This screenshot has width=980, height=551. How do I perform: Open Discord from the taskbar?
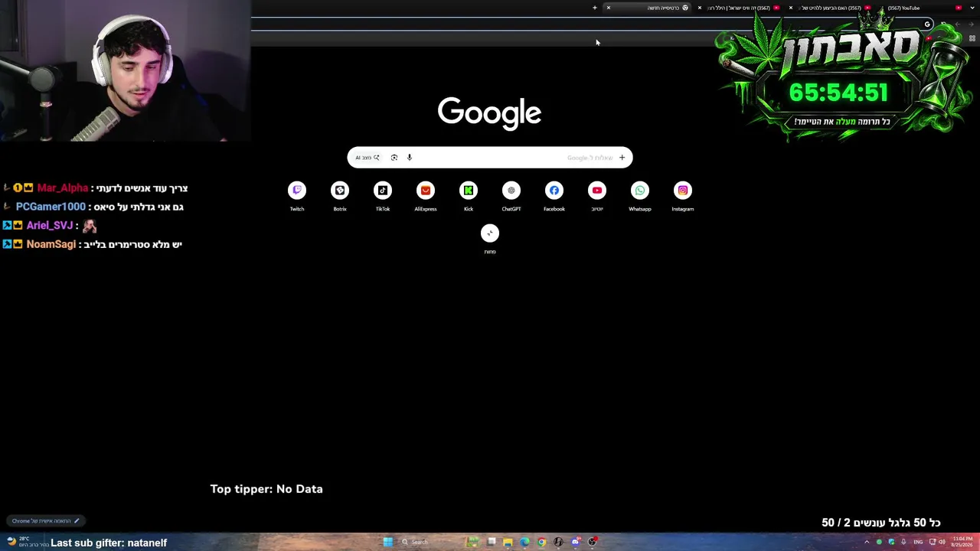(575, 542)
